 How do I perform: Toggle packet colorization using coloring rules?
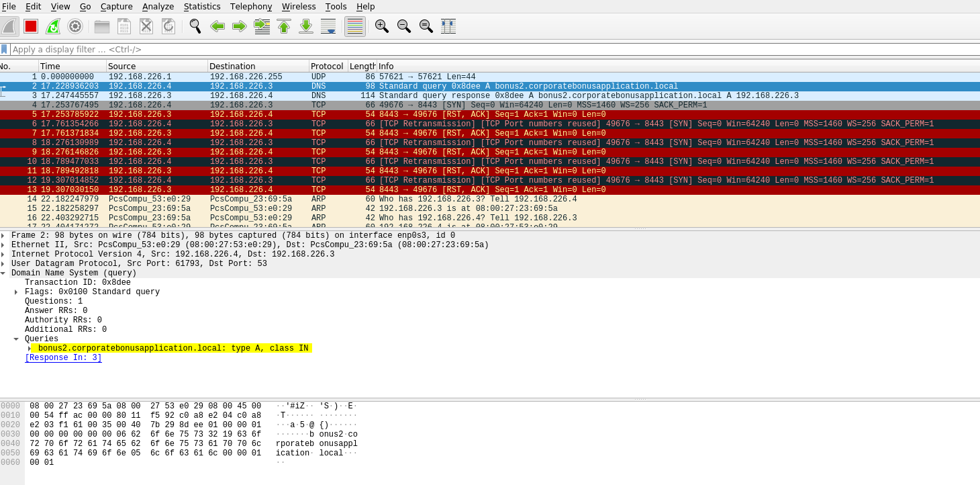click(x=355, y=26)
